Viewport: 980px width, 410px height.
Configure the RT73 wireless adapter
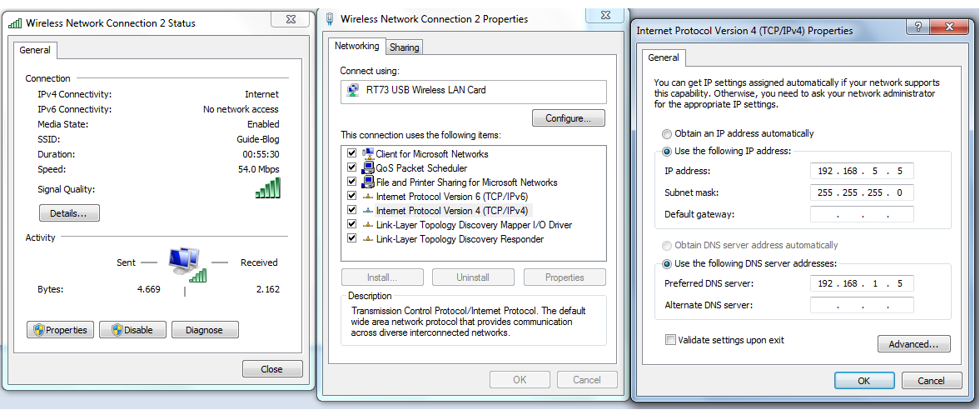(x=568, y=117)
